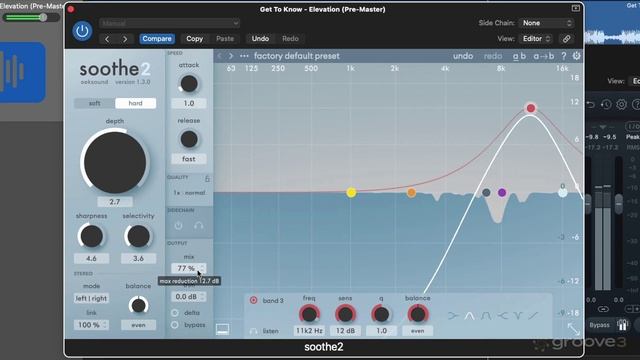This screenshot has height=360, width=640.
Task: Click the large depth knob
Action: [115, 162]
